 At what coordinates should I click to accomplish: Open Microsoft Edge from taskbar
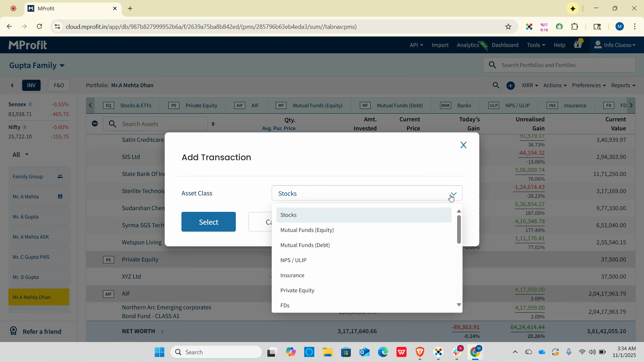[x=383, y=352]
